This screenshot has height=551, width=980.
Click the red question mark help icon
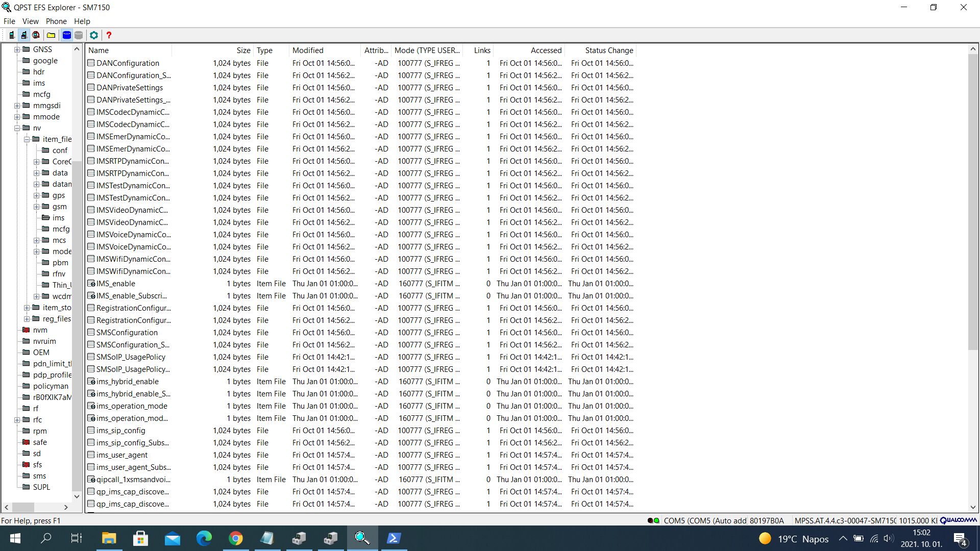109,35
